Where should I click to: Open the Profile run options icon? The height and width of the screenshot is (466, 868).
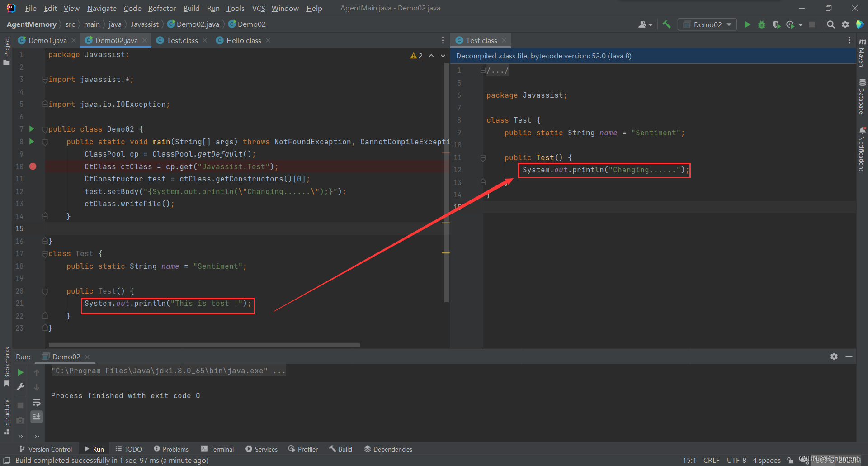(x=790, y=24)
